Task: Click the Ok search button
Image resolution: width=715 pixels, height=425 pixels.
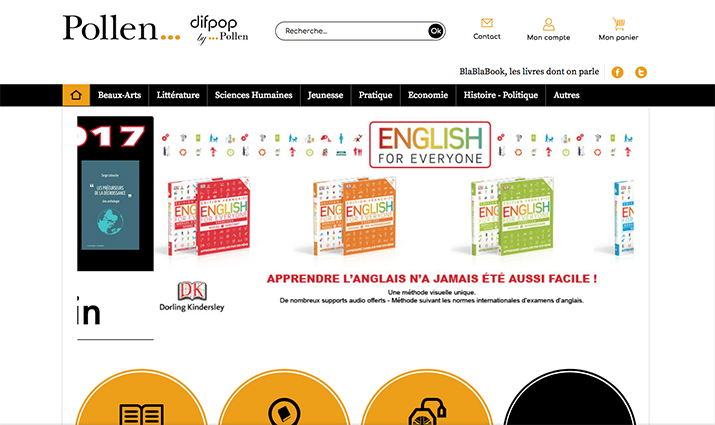Action: click(x=435, y=31)
